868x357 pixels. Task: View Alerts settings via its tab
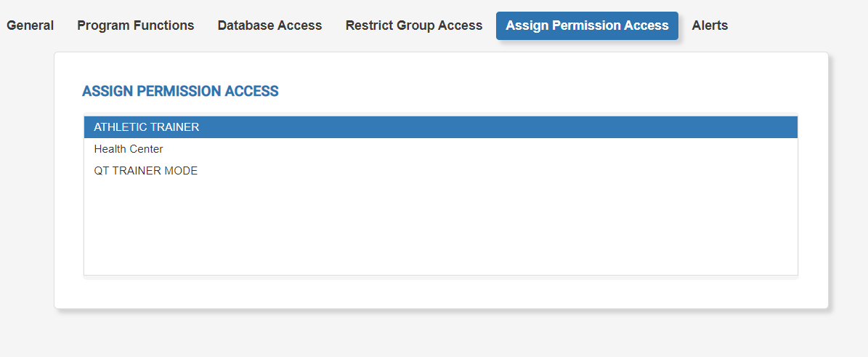(x=710, y=25)
